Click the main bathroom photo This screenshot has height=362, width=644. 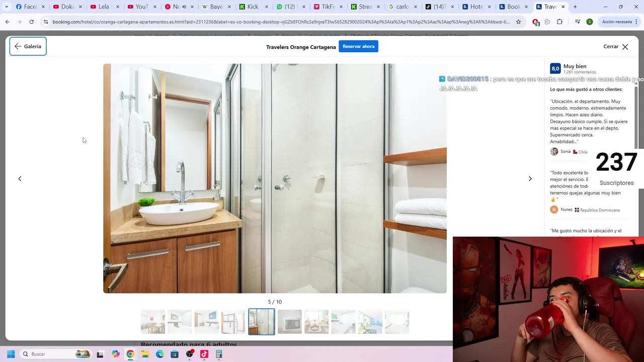pos(275,178)
